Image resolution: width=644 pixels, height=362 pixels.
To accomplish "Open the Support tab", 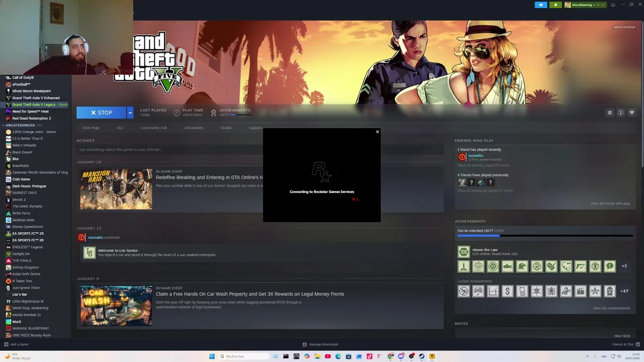I will point(255,128).
